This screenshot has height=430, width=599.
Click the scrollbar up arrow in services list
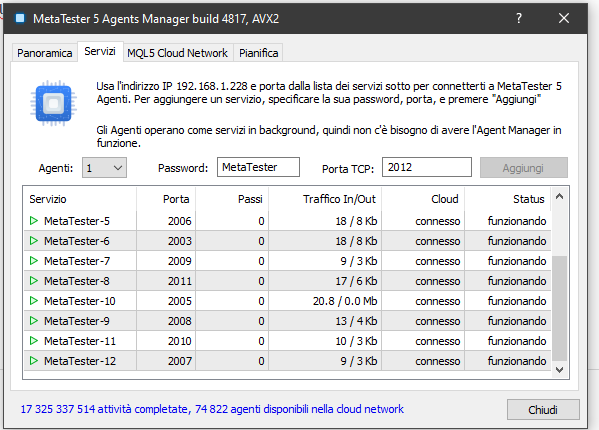click(560, 196)
